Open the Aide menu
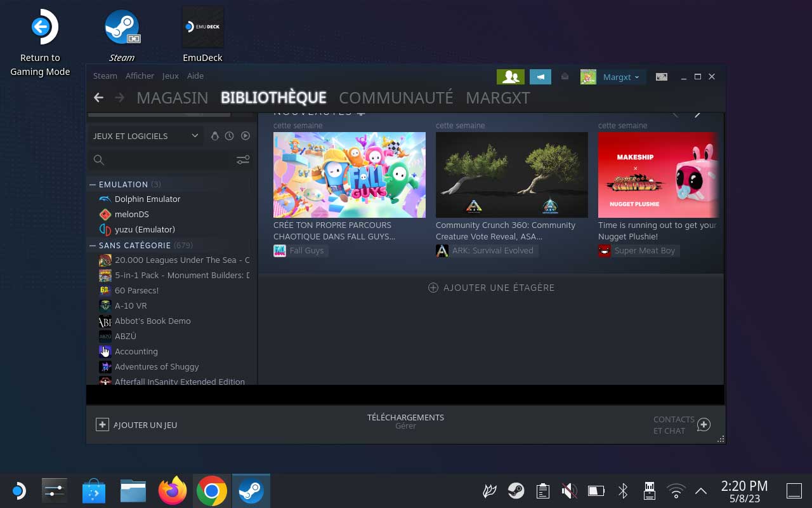 click(195, 76)
